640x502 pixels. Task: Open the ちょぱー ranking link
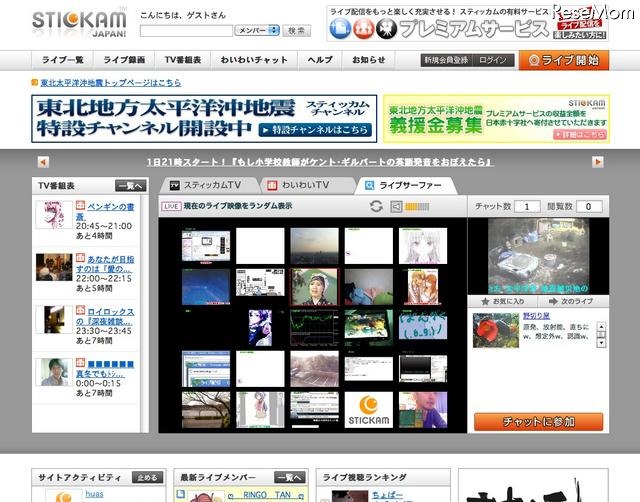[387, 495]
